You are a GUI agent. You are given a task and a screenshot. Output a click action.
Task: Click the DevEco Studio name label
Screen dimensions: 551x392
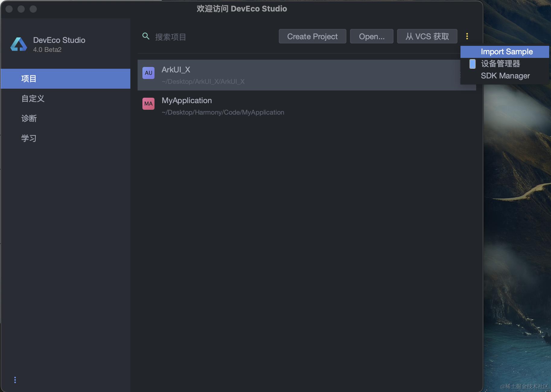[59, 40]
